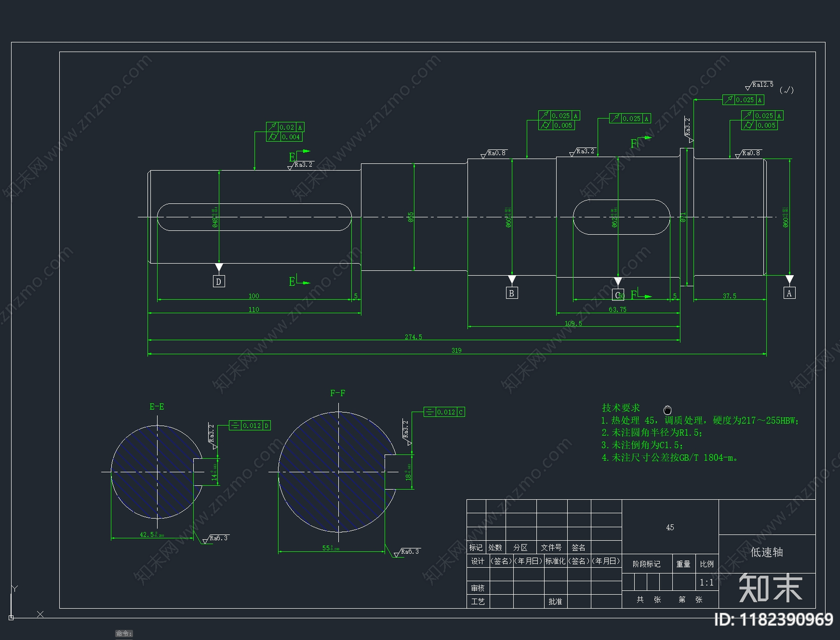Click the 0.004 cylindricity tolerance frame
840x640 pixels.
[285, 137]
